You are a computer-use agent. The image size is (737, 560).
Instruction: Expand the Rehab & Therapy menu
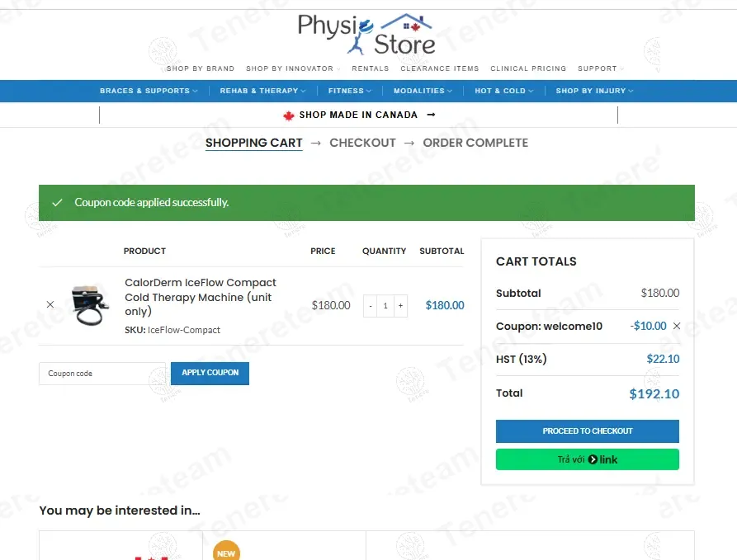pos(262,91)
